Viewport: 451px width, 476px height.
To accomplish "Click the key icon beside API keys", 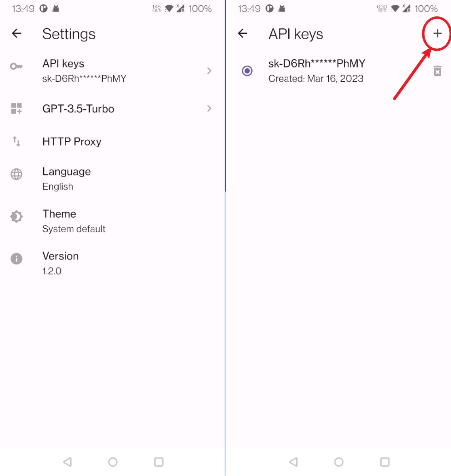I will (16, 66).
